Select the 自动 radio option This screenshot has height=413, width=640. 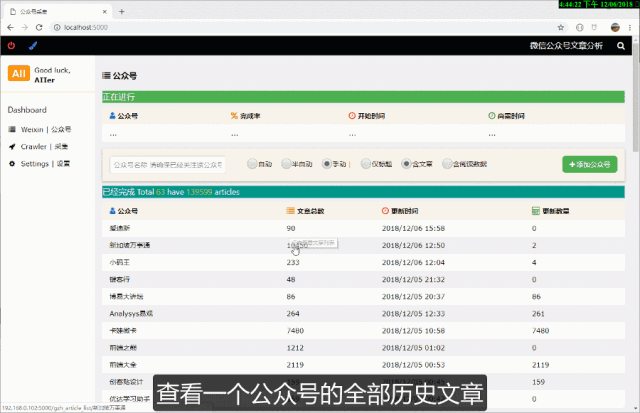pyautogui.click(x=252, y=164)
